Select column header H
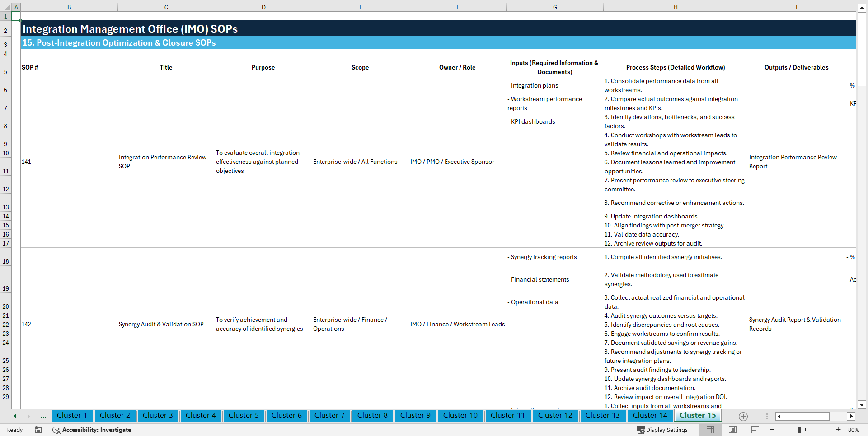This screenshot has width=868, height=436. pos(675,7)
